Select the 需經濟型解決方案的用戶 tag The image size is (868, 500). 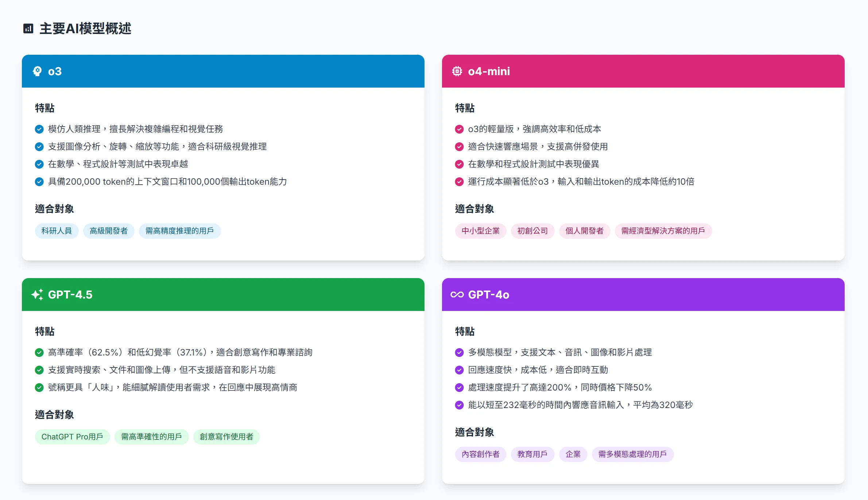point(663,231)
